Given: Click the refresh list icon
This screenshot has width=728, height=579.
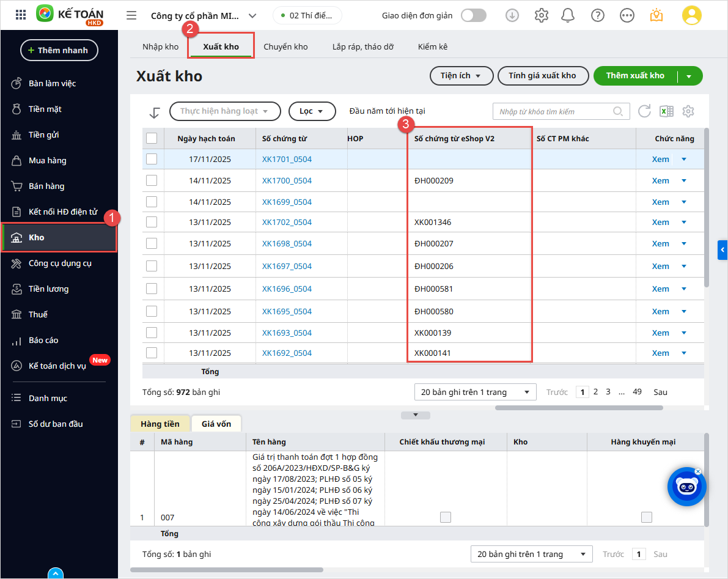Looking at the screenshot, I should [x=644, y=111].
